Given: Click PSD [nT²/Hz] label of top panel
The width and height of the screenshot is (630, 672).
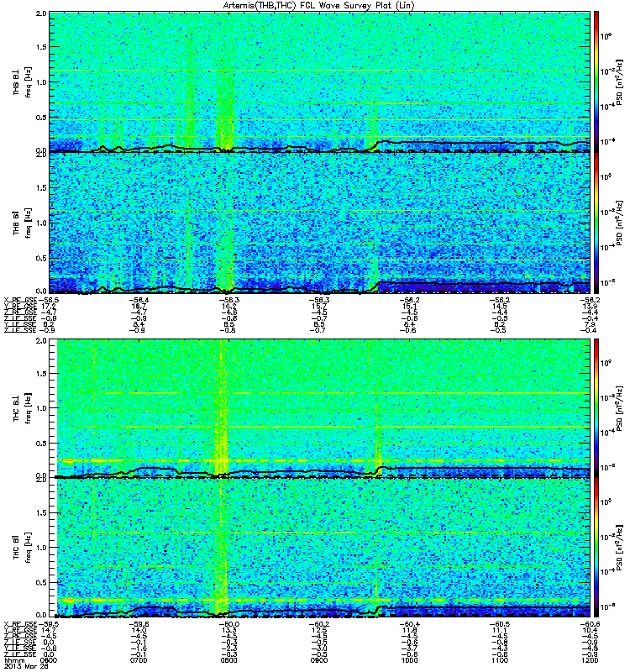Looking at the screenshot, I should (619, 82).
